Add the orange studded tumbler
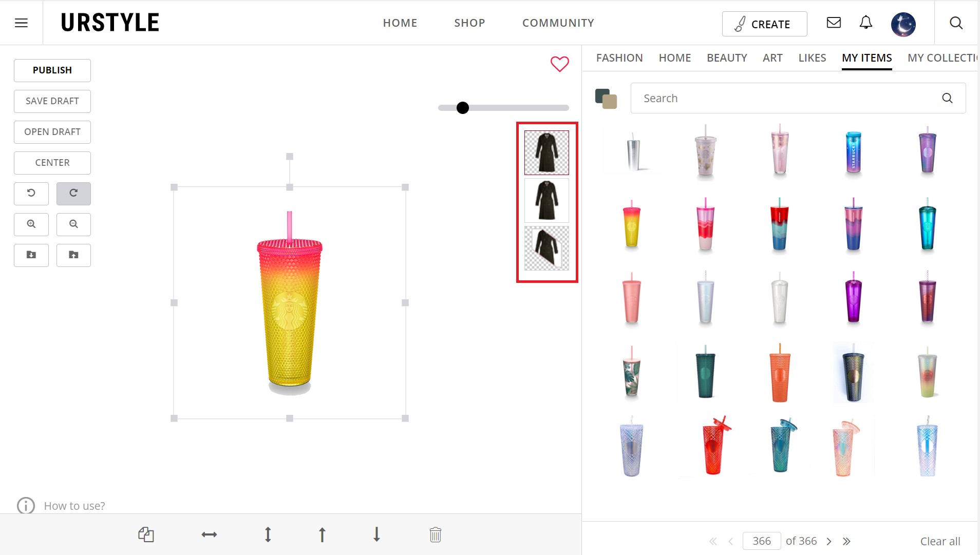Image resolution: width=980 pixels, height=555 pixels. click(780, 373)
